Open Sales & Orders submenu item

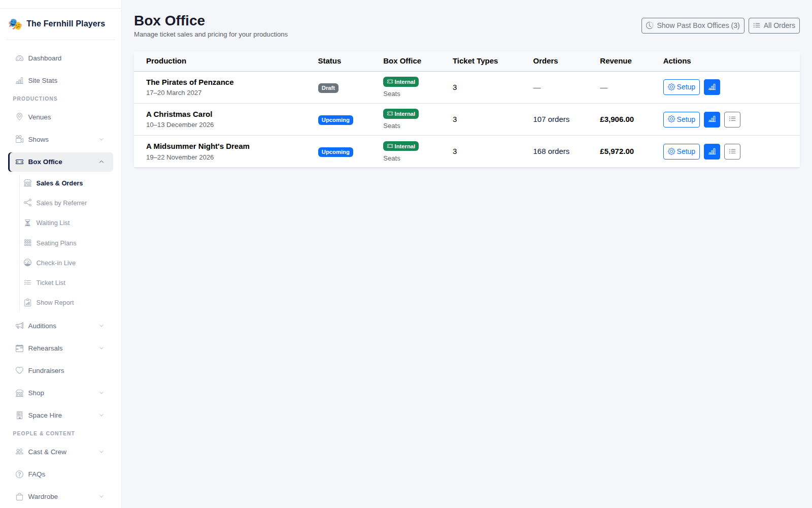pos(66,183)
